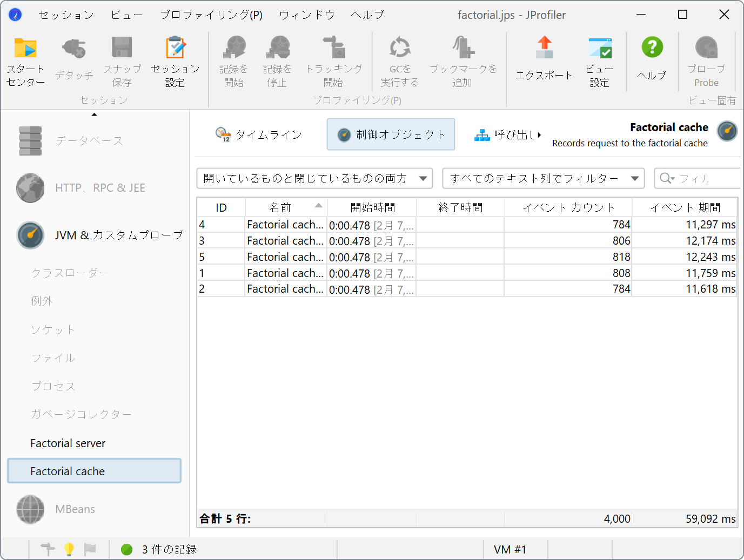Sort by イベント 期間 column header
Screen dimensions: 744x560
pyautogui.click(x=685, y=207)
